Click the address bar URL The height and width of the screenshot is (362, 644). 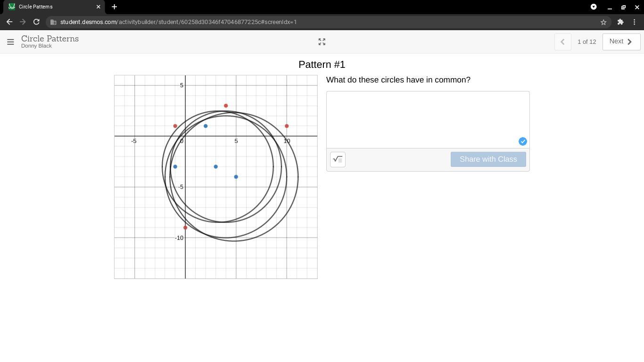(x=179, y=22)
